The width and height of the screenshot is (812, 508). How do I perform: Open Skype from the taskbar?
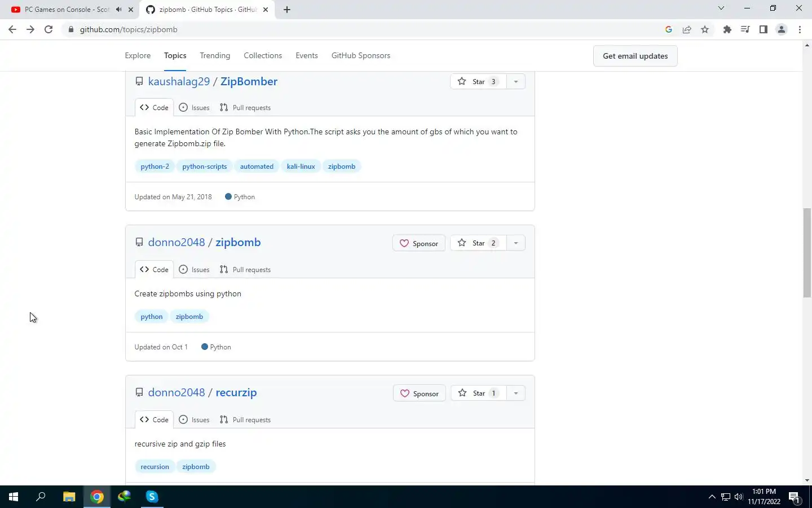click(x=152, y=497)
